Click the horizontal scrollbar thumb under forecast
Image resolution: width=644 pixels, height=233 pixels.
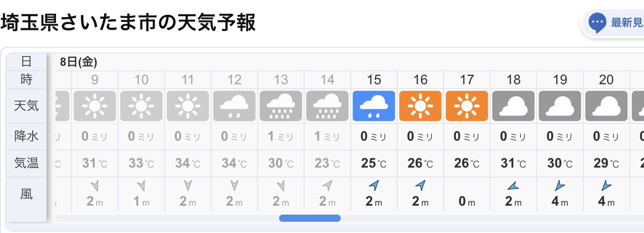pos(310,218)
